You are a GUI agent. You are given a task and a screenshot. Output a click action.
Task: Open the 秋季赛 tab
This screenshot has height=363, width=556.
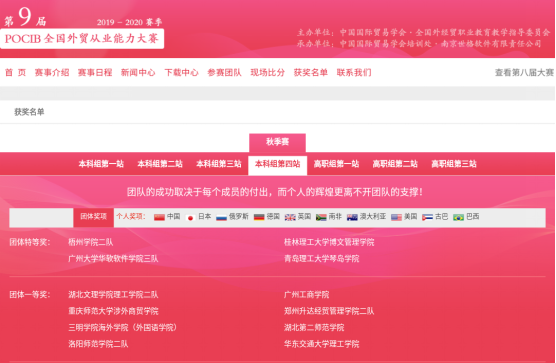[x=277, y=143]
